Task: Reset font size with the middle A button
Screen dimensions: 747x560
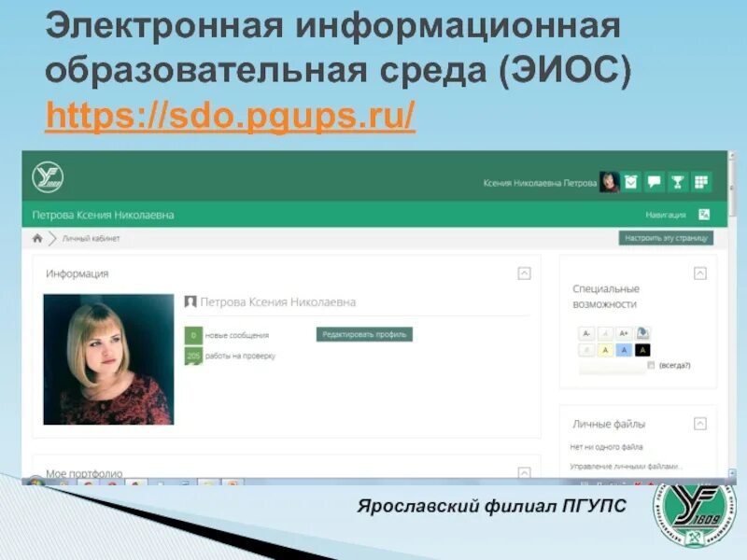Action: coord(605,333)
